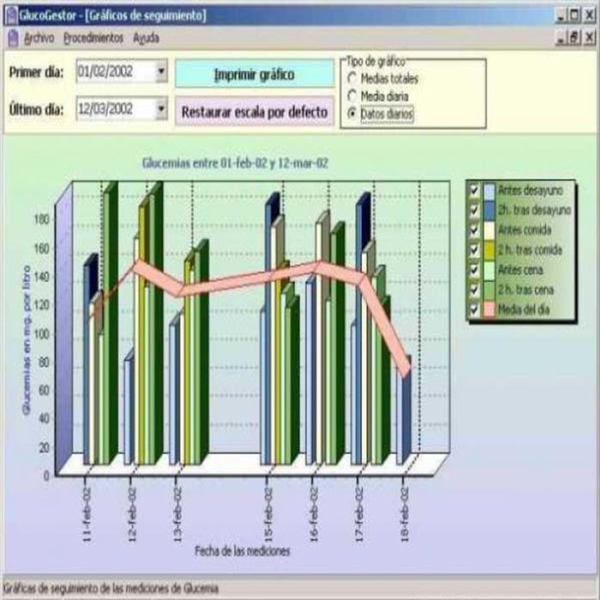Click the GlucoGestor title bar app icon

[x=11, y=16]
